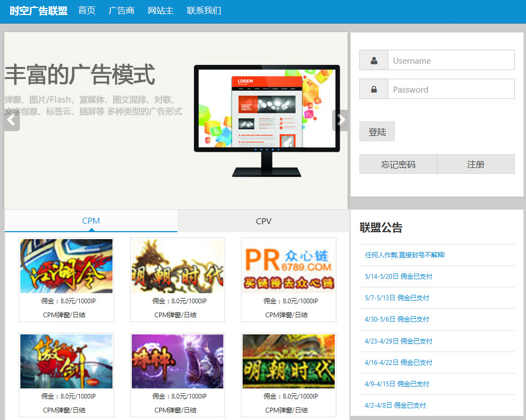Focus the Password input field
The height and width of the screenshot is (420, 526).
[x=450, y=89]
